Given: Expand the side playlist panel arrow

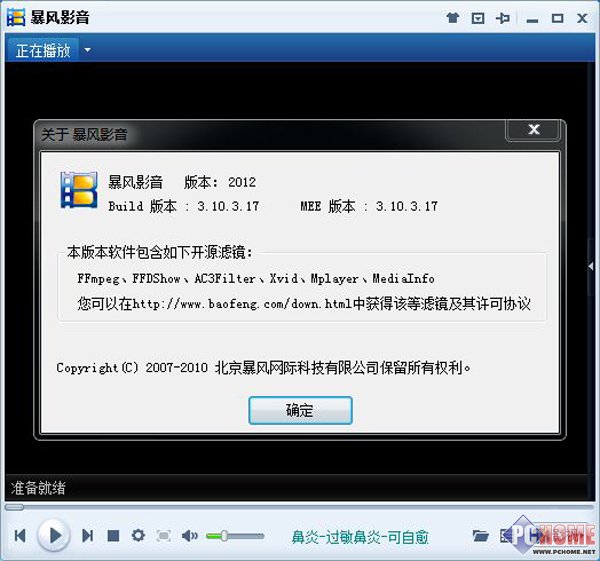Looking at the screenshot, I should click(x=591, y=266).
